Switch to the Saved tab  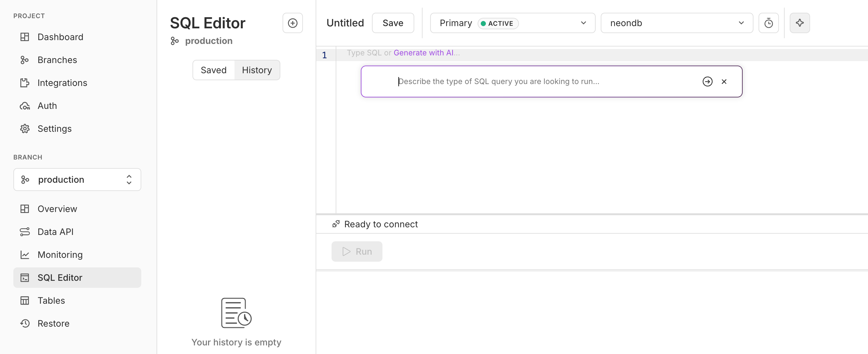(x=213, y=70)
